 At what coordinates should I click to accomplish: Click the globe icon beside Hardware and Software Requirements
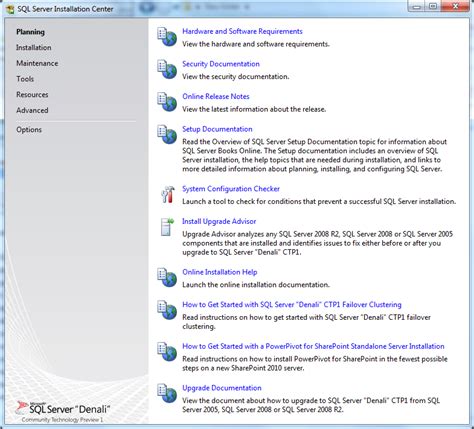tap(167, 37)
